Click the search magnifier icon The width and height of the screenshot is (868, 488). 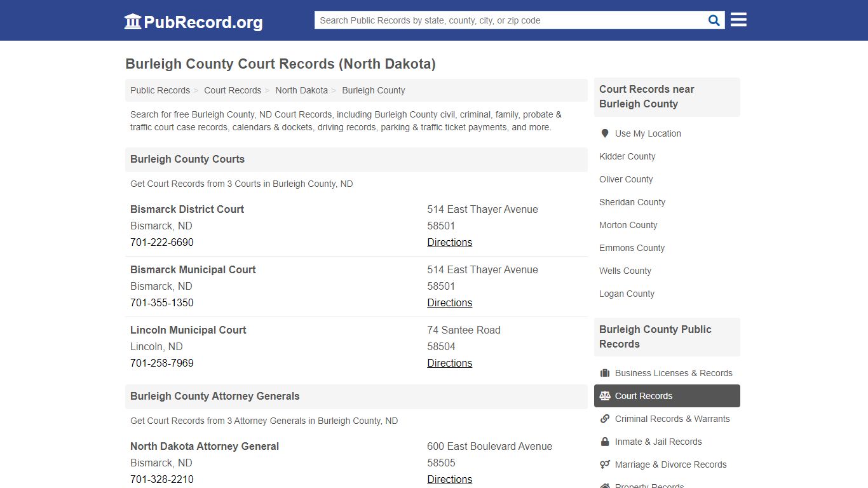(x=714, y=20)
